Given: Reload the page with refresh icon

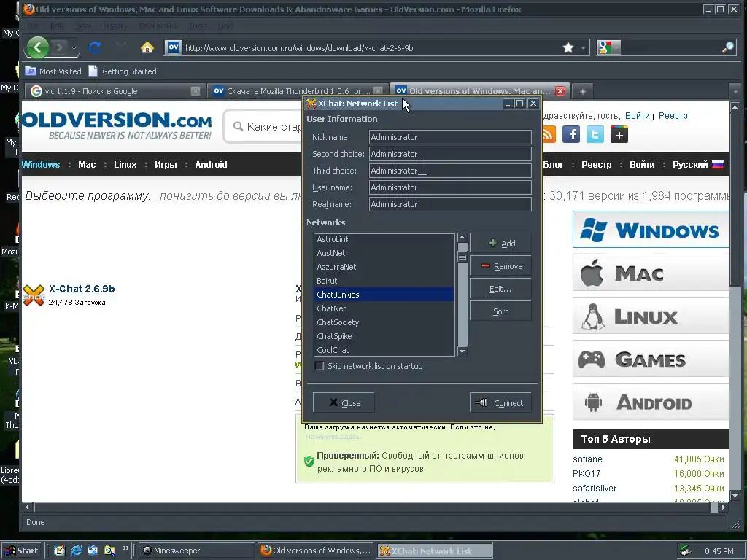Looking at the screenshot, I should [95, 47].
